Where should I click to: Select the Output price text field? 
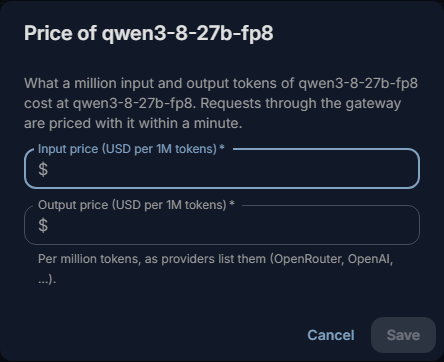click(222, 225)
